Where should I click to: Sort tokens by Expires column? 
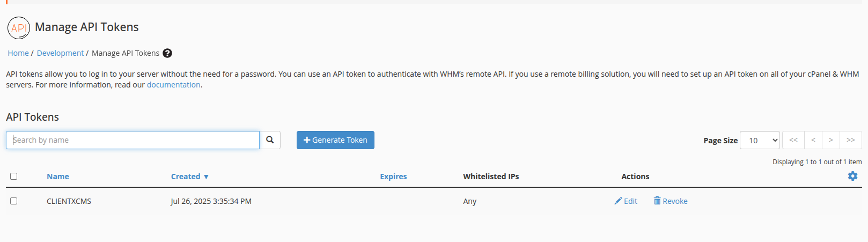(393, 177)
